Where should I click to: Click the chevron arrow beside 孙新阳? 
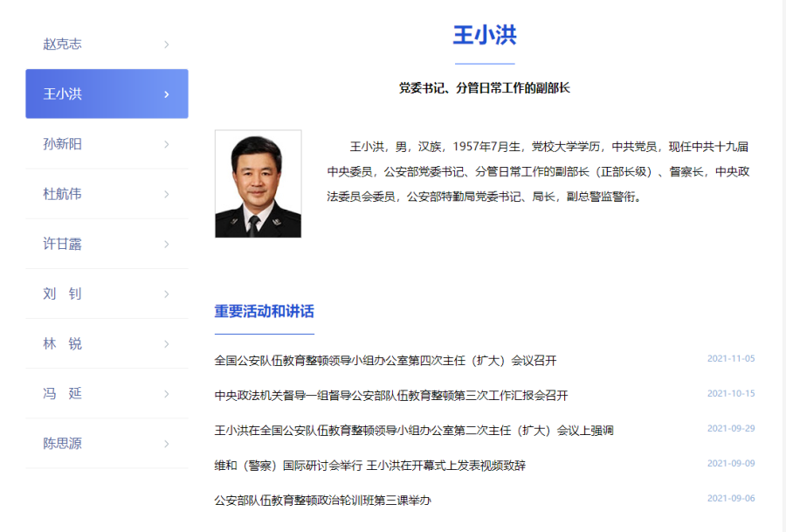(x=166, y=144)
